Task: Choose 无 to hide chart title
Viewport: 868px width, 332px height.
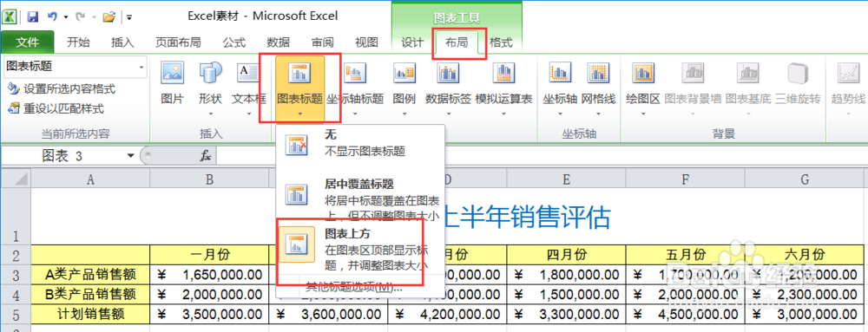Action: pyautogui.click(x=360, y=145)
